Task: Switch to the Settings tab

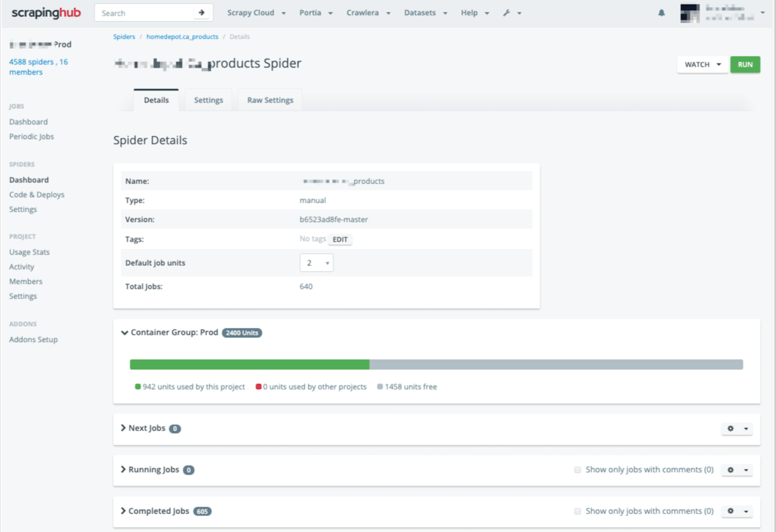Action: click(208, 100)
